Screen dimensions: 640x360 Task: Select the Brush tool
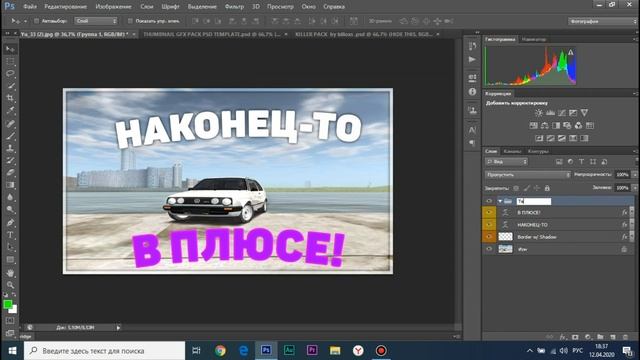pyautogui.click(x=10, y=136)
